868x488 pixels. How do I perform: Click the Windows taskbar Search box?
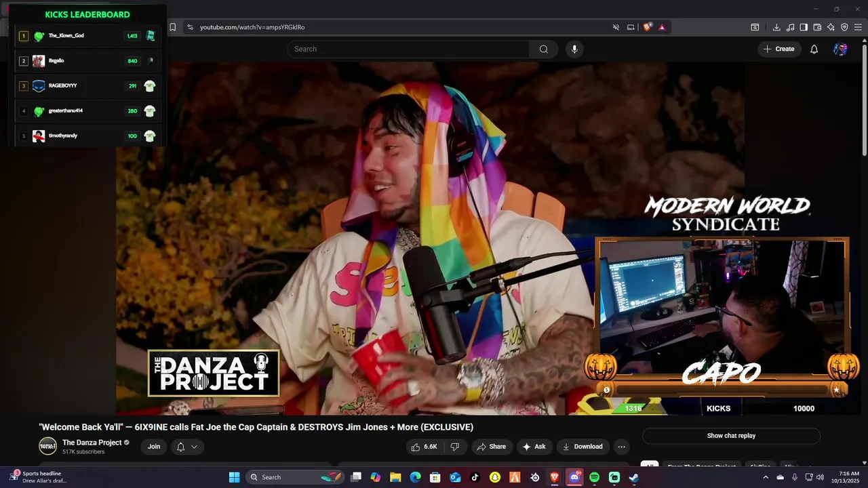point(294,477)
